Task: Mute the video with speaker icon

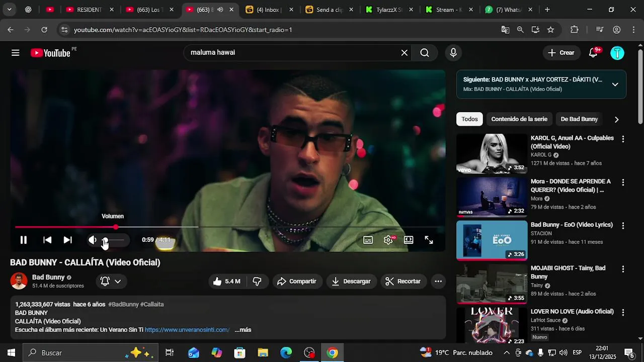Action: coord(92,240)
